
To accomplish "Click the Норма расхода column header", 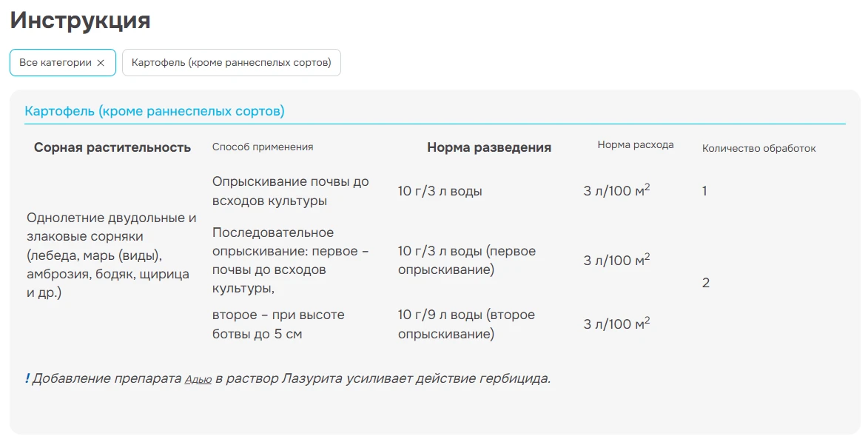I will click(636, 145).
